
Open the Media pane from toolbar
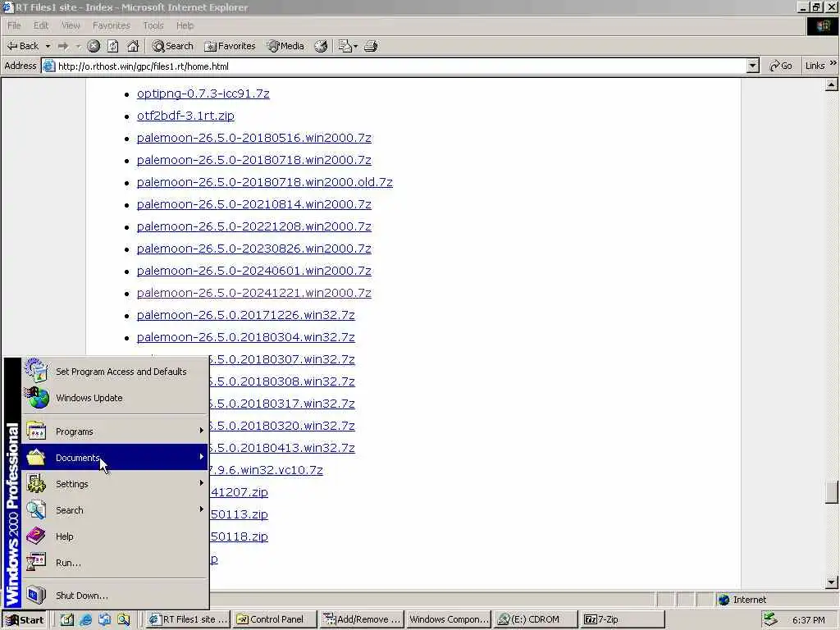[286, 46]
